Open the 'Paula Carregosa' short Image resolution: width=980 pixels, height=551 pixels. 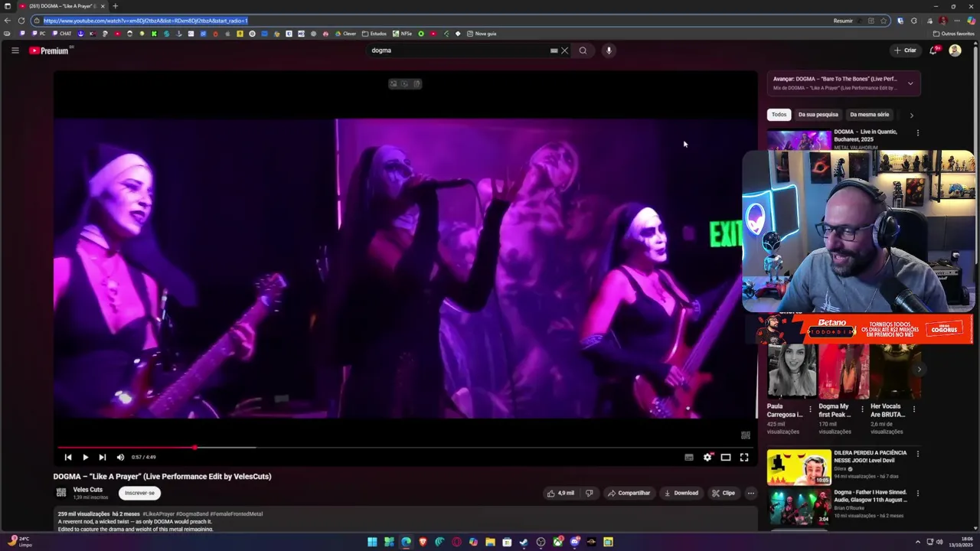792,371
